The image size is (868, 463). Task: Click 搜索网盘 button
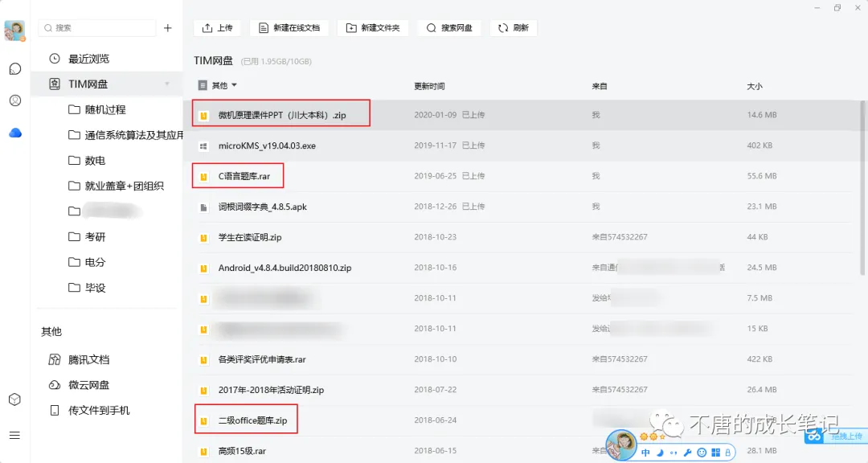point(449,27)
